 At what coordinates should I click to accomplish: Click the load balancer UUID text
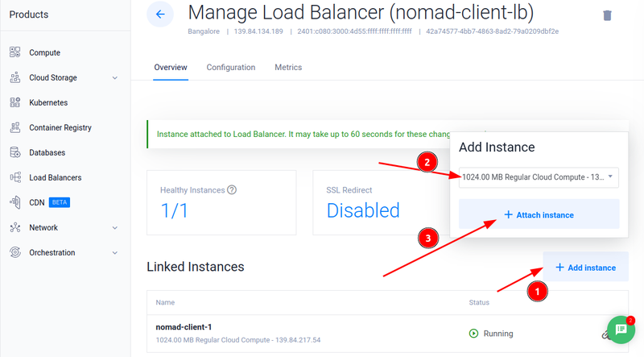coord(492,31)
